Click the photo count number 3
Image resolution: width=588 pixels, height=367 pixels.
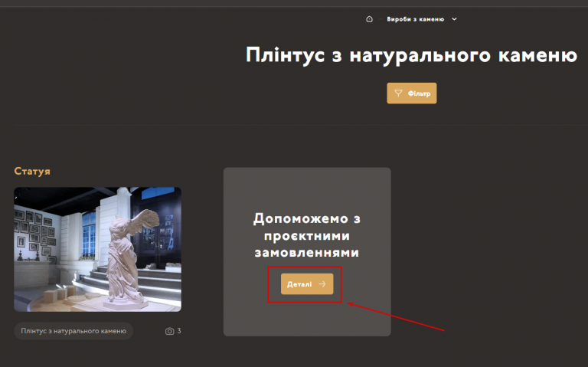point(179,330)
